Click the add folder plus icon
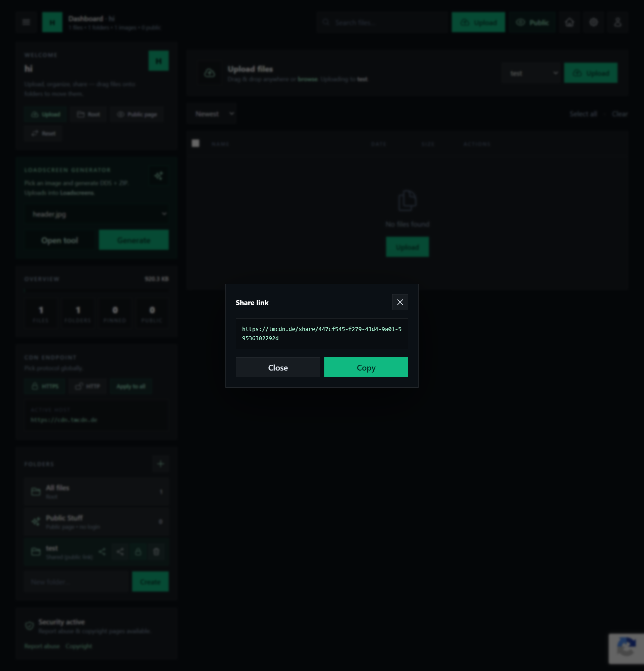This screenshot has width=644, height=671. 160,463
